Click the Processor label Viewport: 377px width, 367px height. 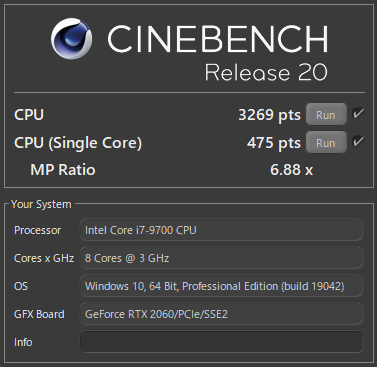point(38,230)
